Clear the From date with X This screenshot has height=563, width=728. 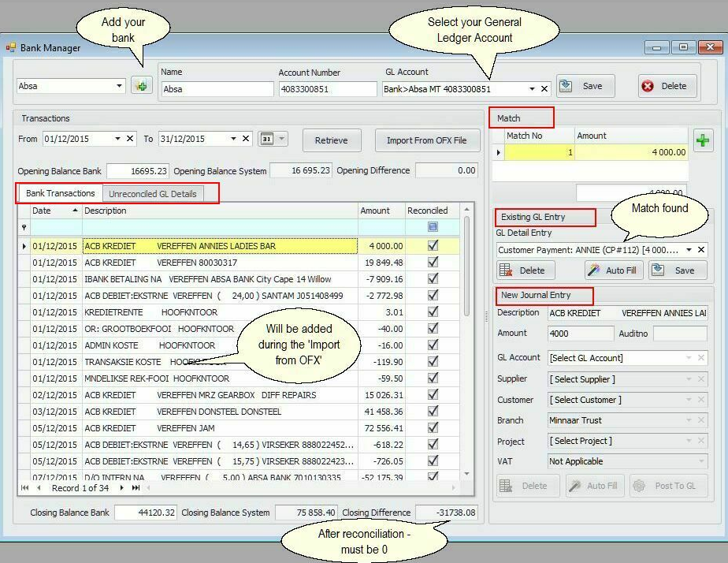[x=130, y=139]
